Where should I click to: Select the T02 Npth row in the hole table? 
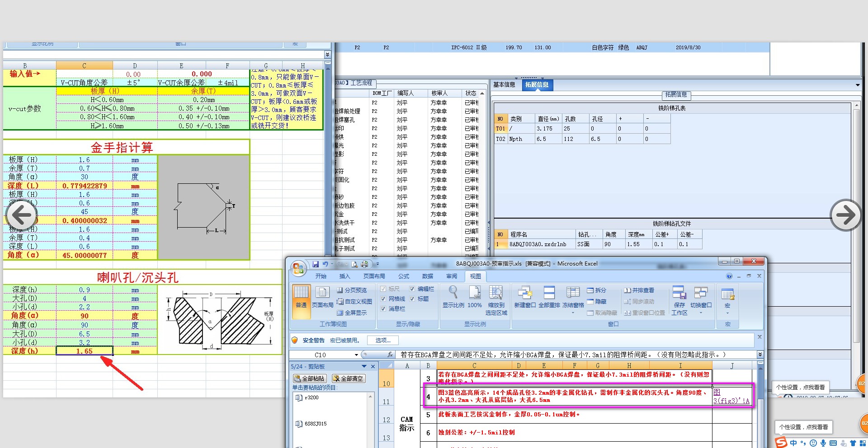[582, 139]
